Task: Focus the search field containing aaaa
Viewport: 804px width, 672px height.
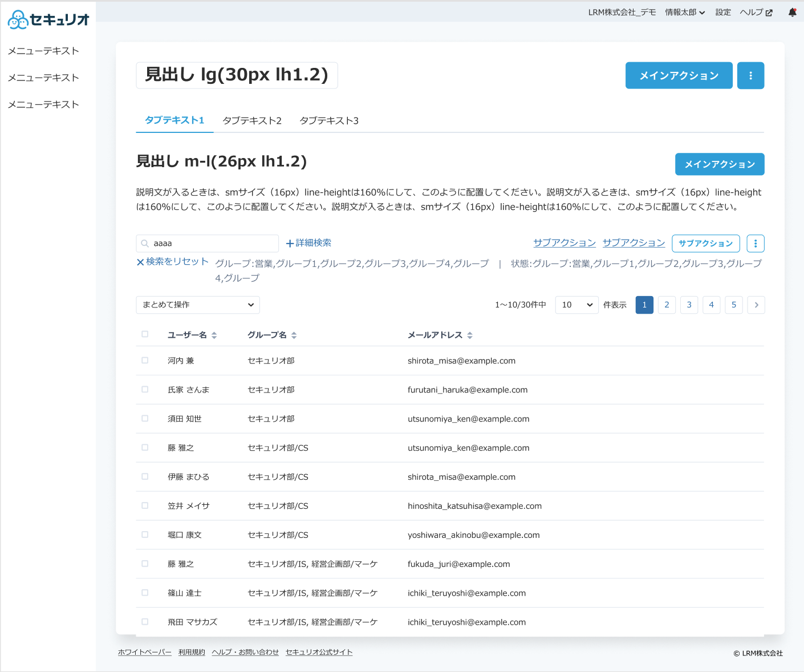Action: point(208,244)
